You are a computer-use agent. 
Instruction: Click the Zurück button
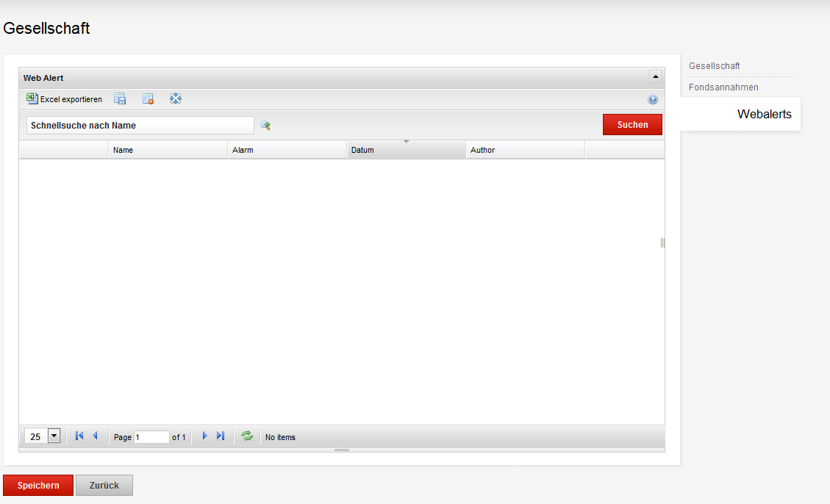coord(104,485)
